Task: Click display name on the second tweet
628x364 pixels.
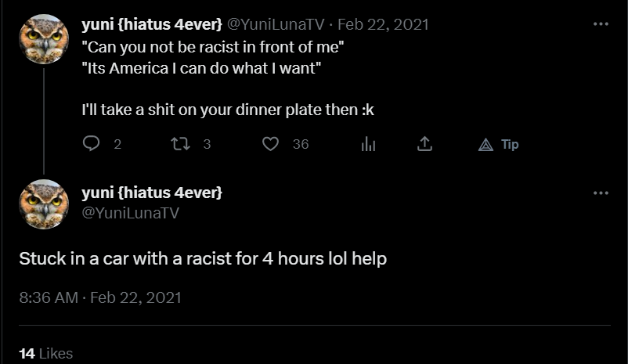Action: pyautogui.click(x=152, y=193)
